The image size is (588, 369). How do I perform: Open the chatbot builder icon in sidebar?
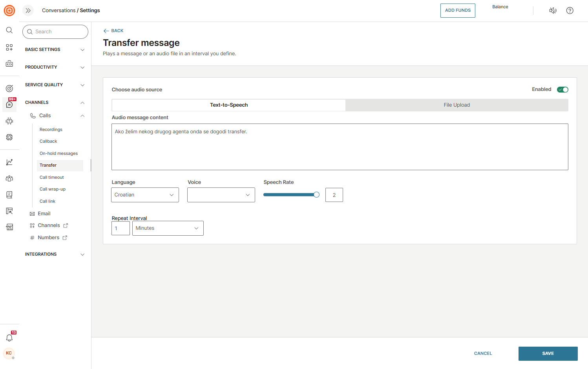(9, 121)
